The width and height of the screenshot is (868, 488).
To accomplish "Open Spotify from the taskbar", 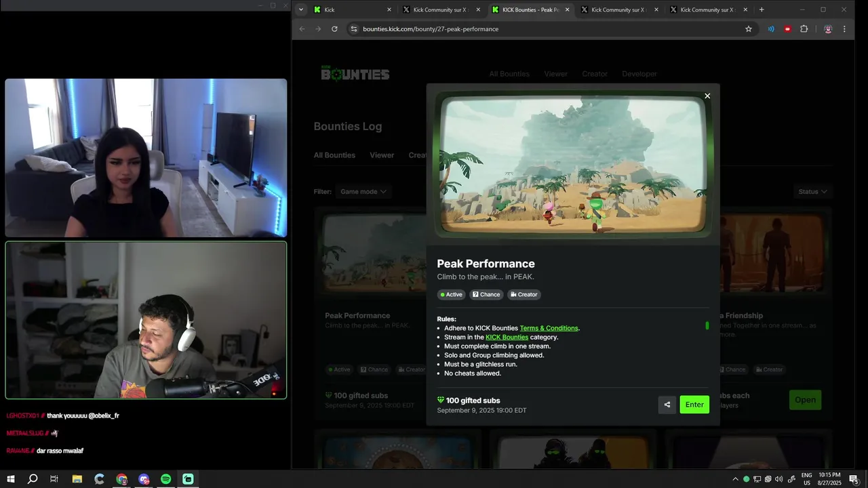I will coord(166,479).
